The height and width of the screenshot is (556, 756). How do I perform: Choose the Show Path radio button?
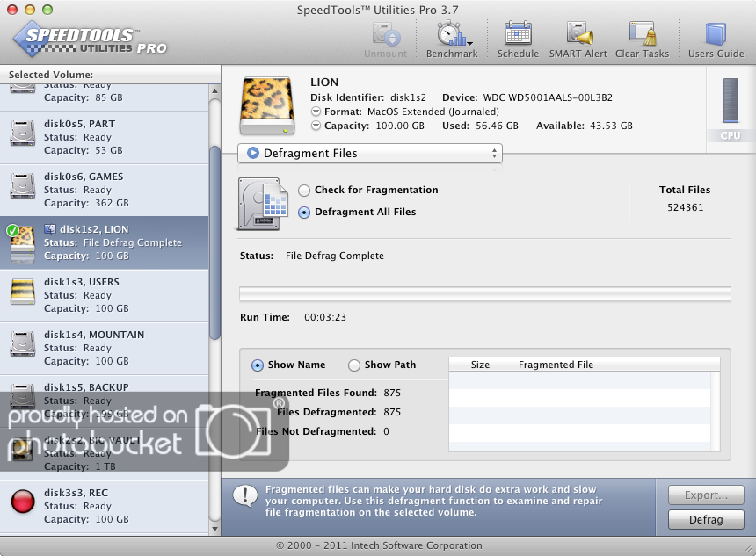354,365
